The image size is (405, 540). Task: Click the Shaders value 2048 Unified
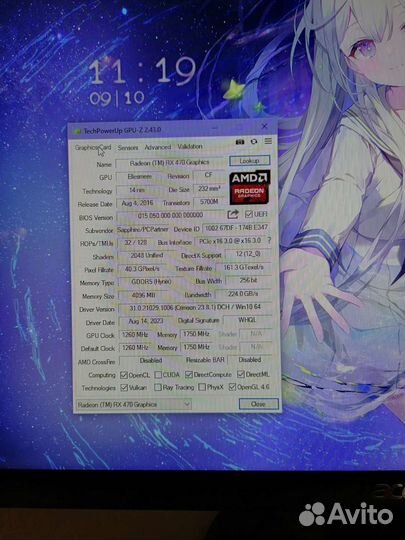[x=147, y=256]
